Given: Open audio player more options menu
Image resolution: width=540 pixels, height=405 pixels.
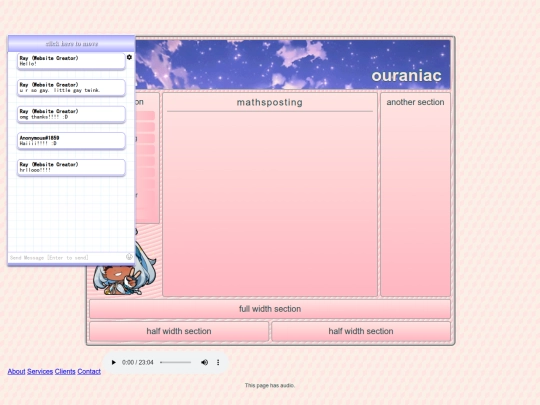Looking at the screenshot, I should 218,362.
